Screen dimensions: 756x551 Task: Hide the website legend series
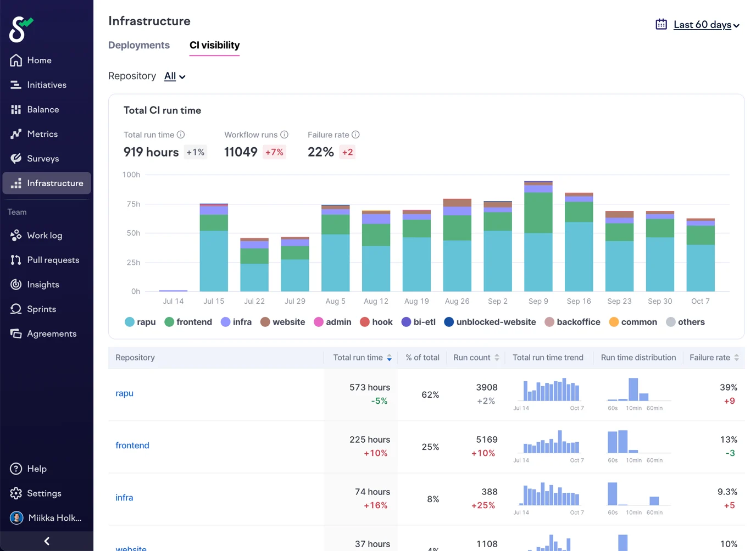(282, 322)
